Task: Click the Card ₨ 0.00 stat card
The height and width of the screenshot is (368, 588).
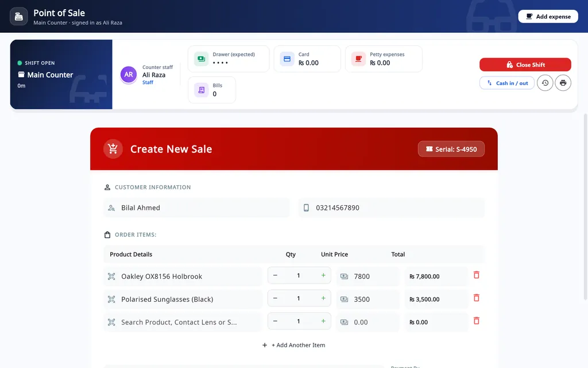Action: coord(307,59)
